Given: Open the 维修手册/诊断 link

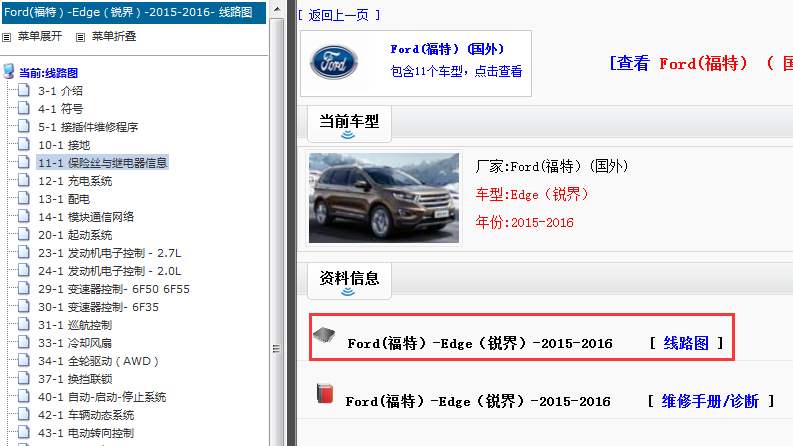Looking at the screenshot, I should coord(710,402).
